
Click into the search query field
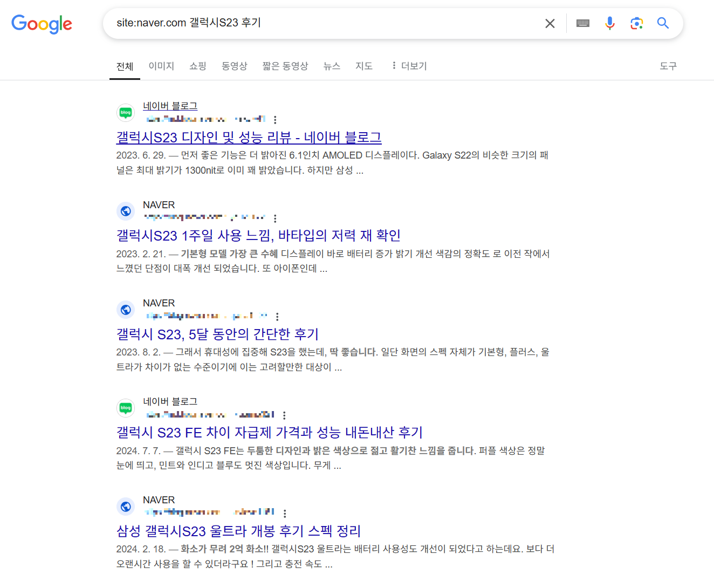click(x=324, y=23)
